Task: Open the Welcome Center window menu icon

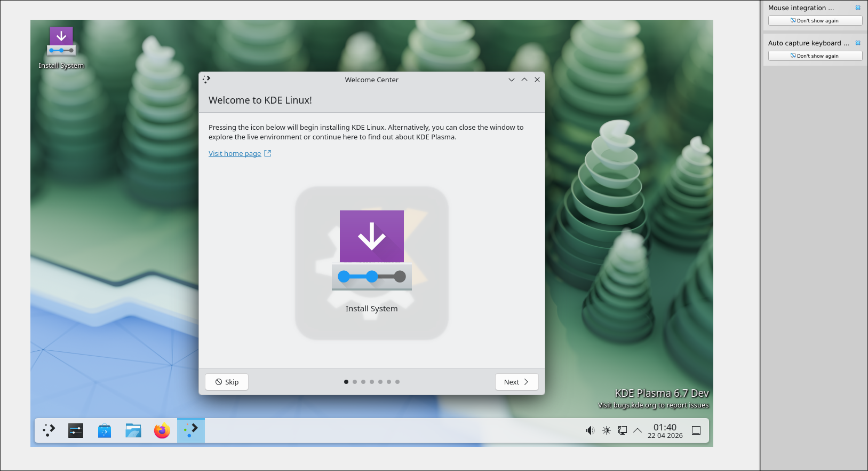Action: 206,80
